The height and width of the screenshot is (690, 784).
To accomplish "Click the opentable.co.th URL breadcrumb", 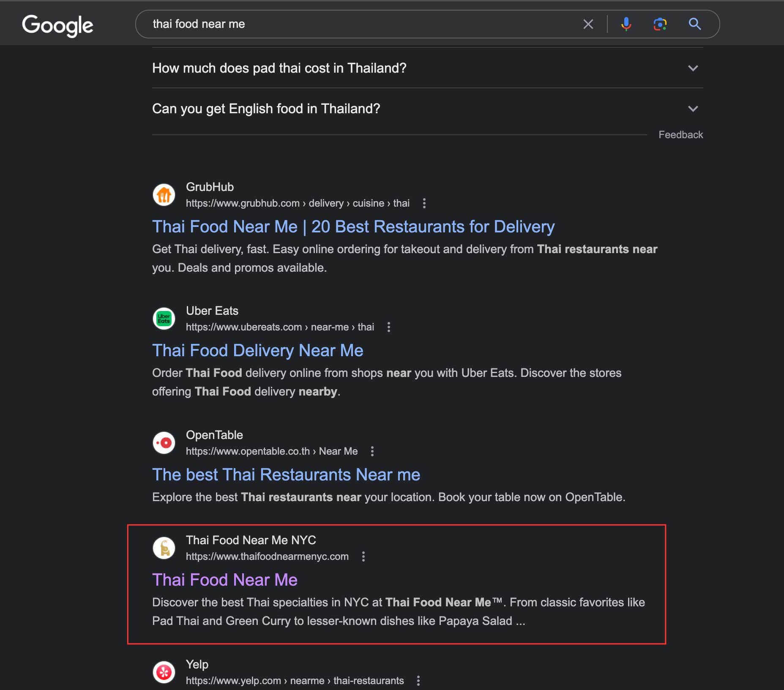I will click(x=272, y=451).
